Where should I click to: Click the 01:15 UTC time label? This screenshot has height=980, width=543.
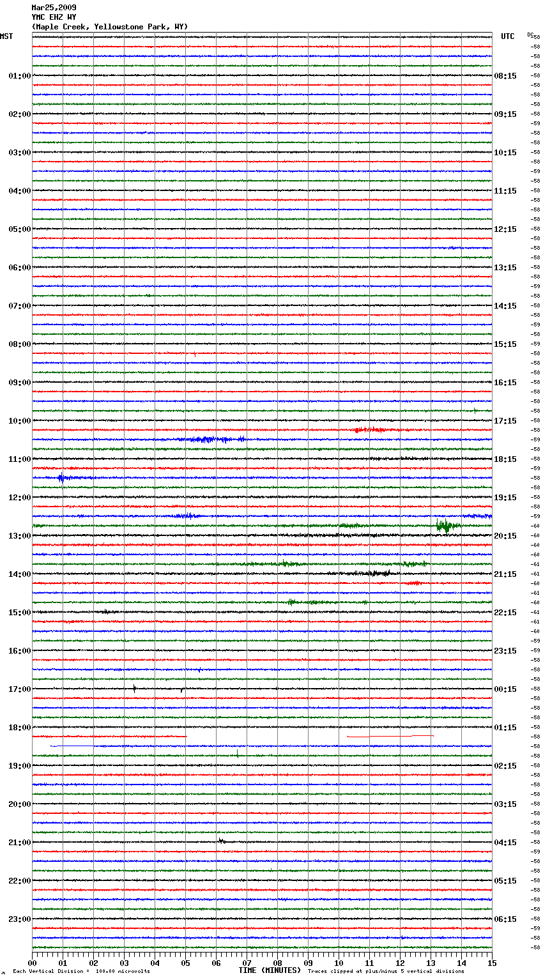505,728
